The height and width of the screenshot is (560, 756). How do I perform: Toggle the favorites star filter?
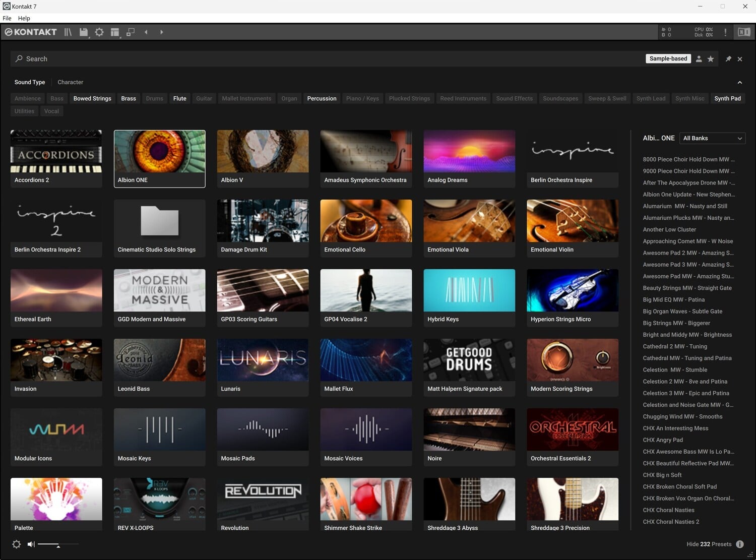(711, 59)
